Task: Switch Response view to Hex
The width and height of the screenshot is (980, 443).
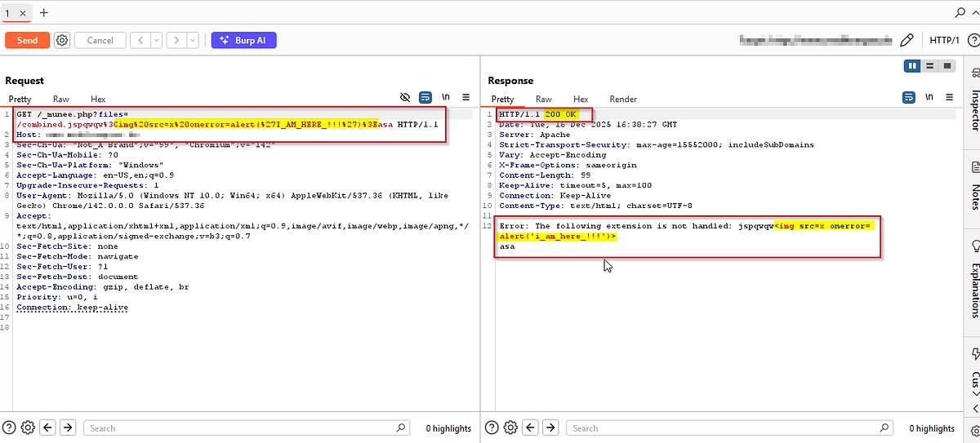Action: click(x=581, y=99)
